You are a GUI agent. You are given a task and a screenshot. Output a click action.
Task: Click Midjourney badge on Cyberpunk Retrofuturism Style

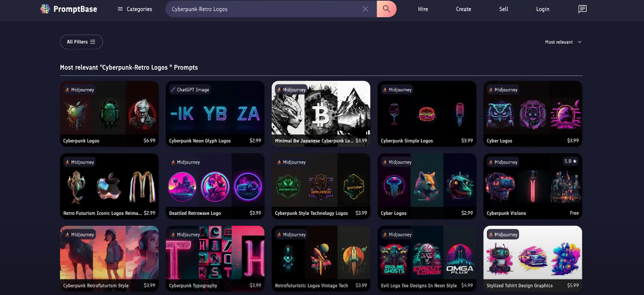tap(79, 235)
